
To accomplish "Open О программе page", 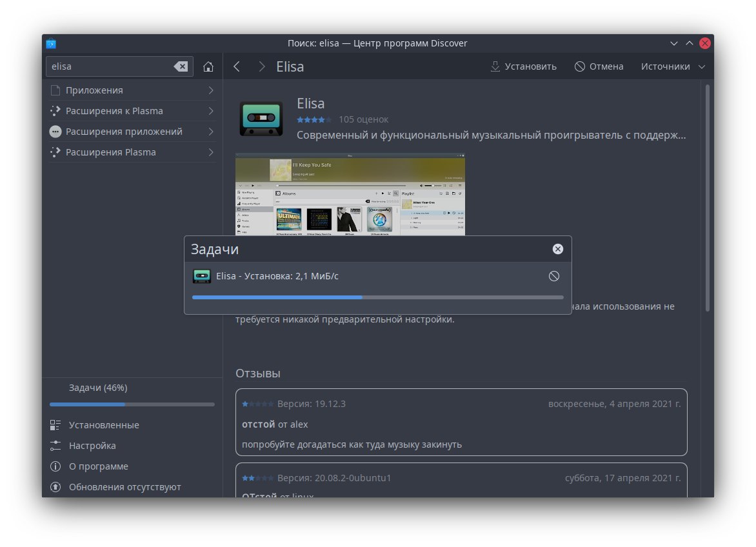I will (x=132, y=466).
